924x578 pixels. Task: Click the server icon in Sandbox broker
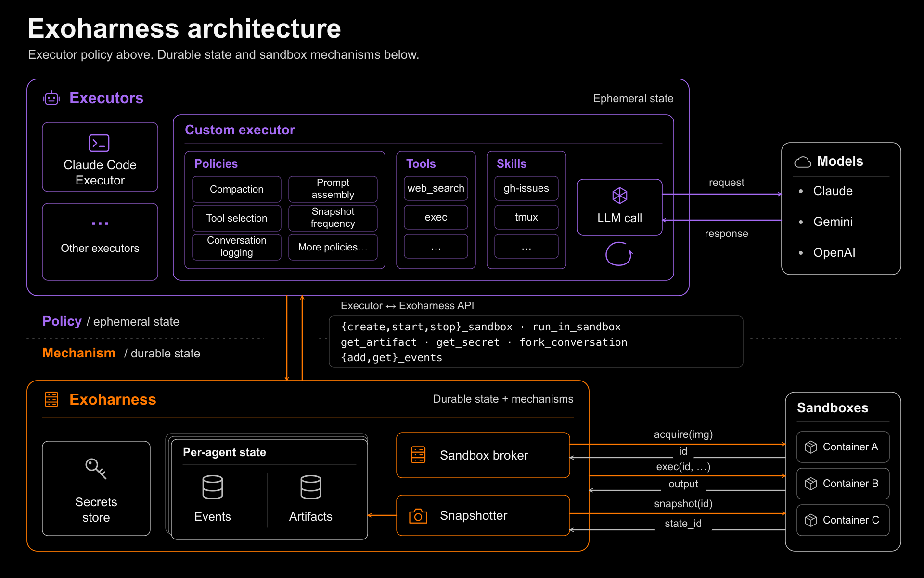coord(418,455)
